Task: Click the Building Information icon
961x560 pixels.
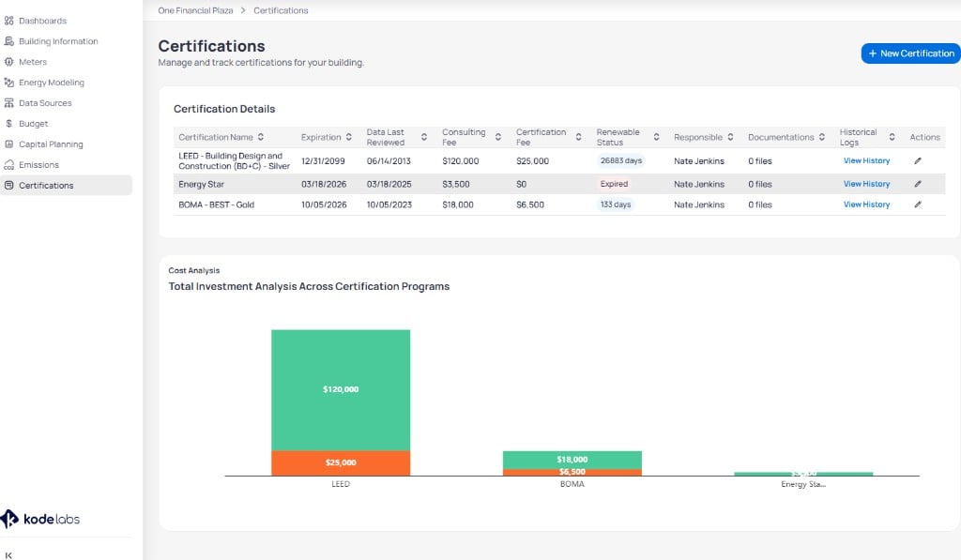Action: 8,41
